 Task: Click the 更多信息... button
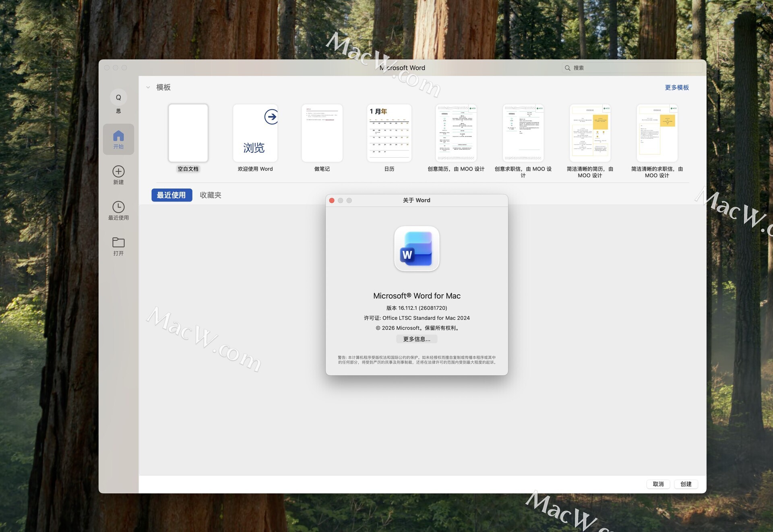(417, 339)
